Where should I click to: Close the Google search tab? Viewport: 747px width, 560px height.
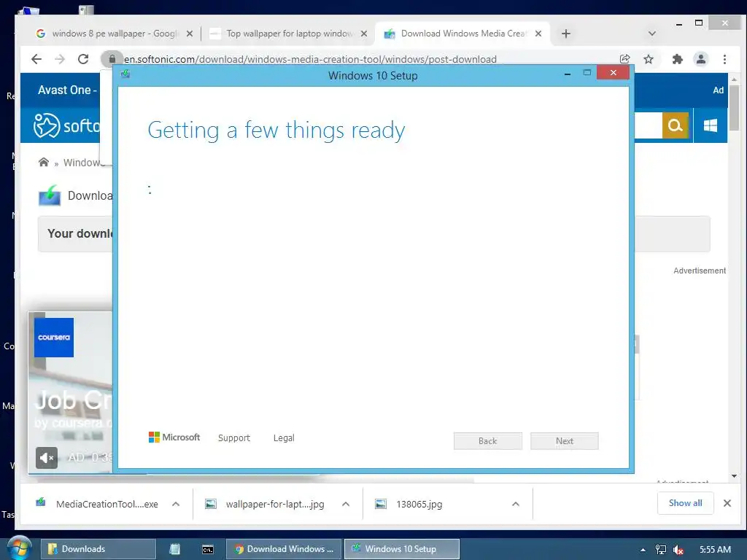190,34
